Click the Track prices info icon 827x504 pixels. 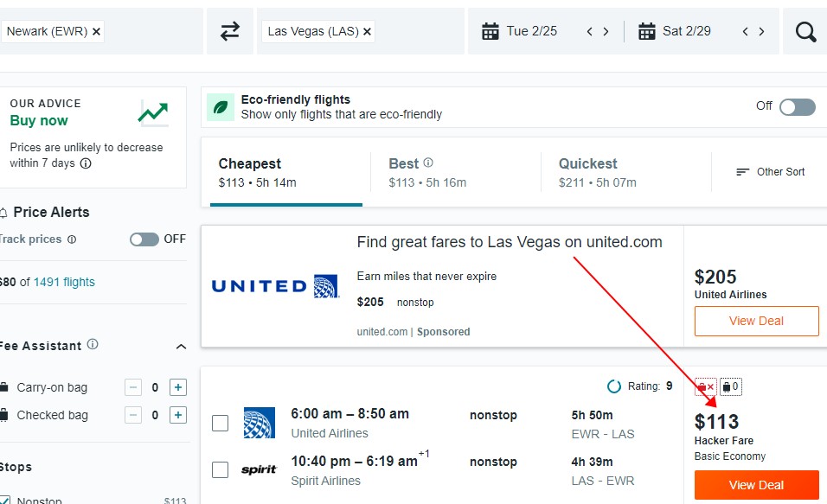[x=72, y=239]
